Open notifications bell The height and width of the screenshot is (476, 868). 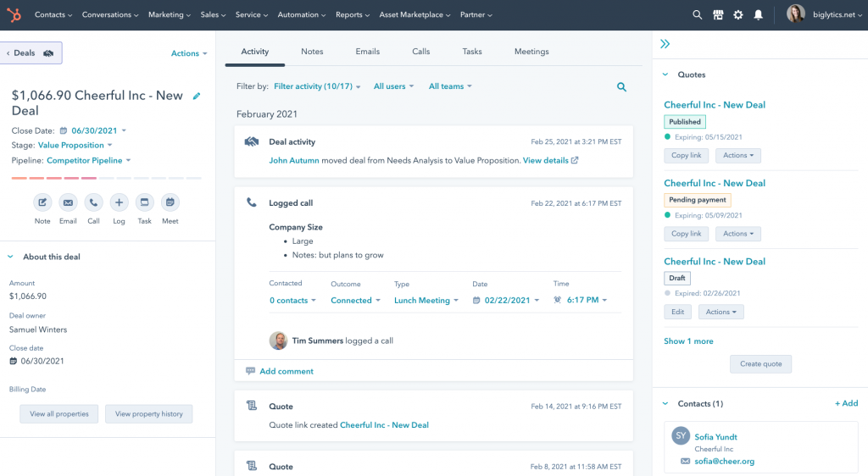[x=758, y=15]
